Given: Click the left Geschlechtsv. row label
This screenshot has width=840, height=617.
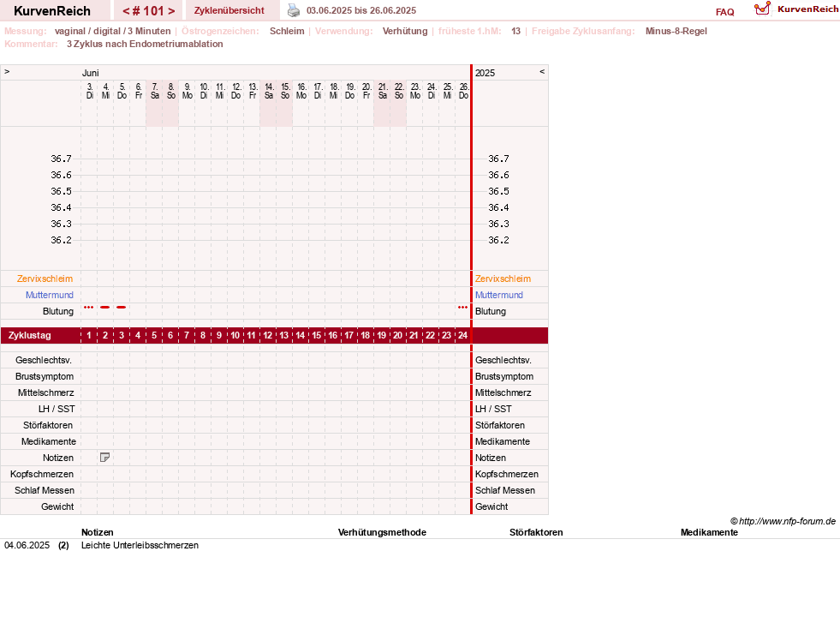Looking at the screenshot, I should pyautogui.click(x=44, y=360).
